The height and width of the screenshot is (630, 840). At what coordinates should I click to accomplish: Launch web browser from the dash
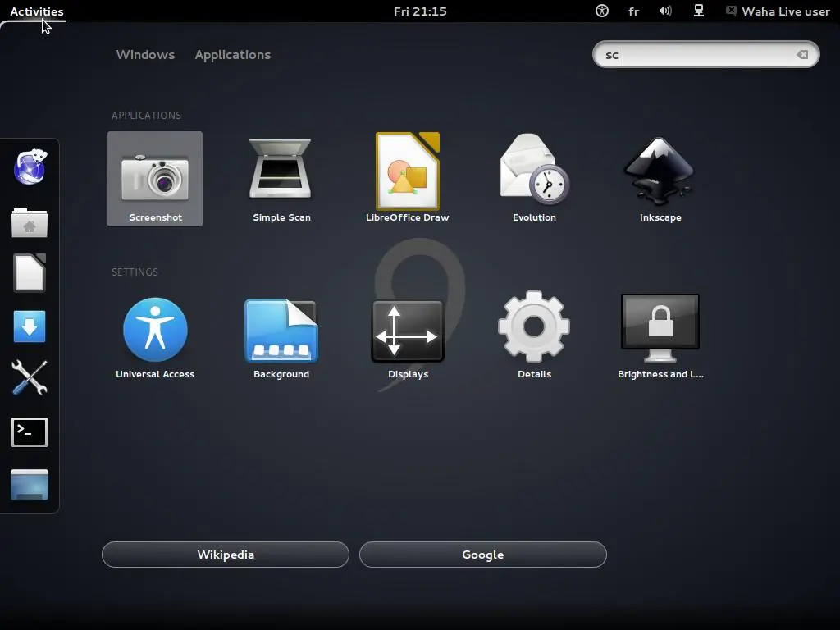point(30,167)
